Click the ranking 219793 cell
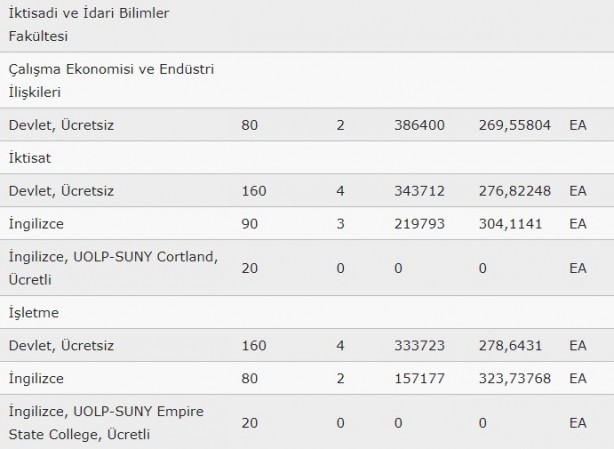Screen dimensions: 614x449 pos(419,224)
